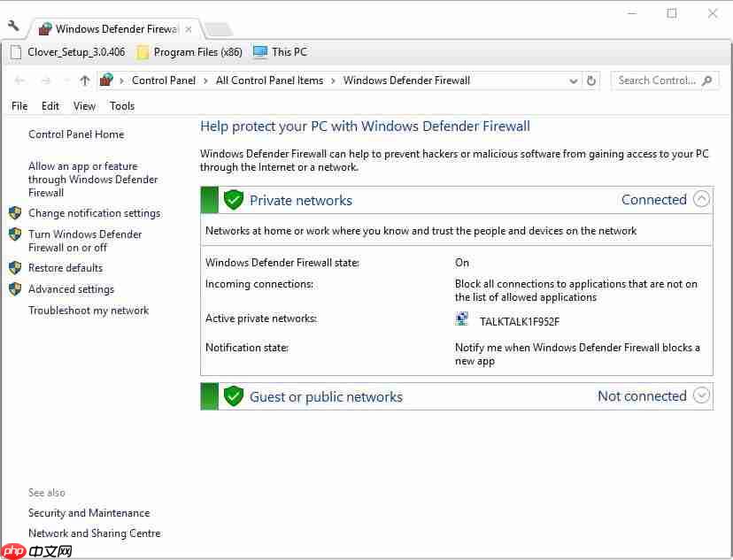
Task: Select the Control Panel breadcrumb
Action: click(164, 81)
